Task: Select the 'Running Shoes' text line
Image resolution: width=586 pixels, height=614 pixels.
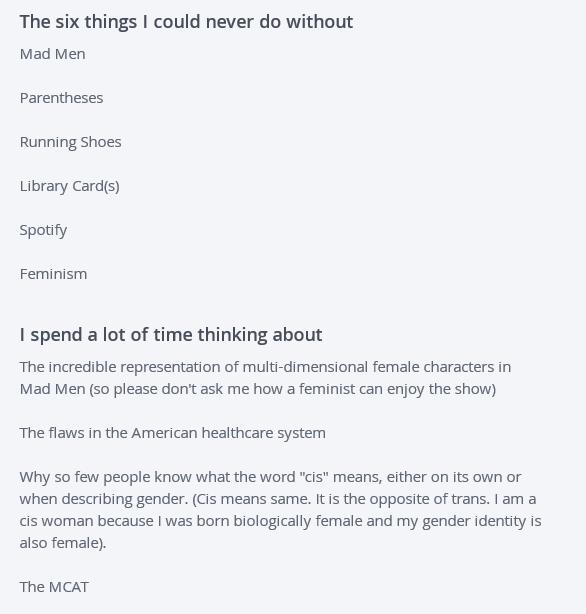Action: coord(71,142)
